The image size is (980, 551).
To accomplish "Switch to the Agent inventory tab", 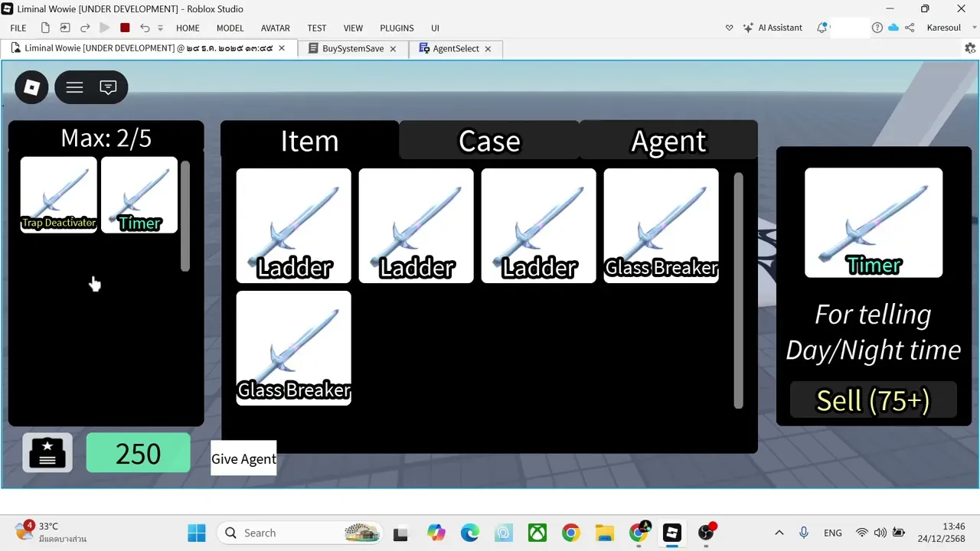I will (668, 141).
